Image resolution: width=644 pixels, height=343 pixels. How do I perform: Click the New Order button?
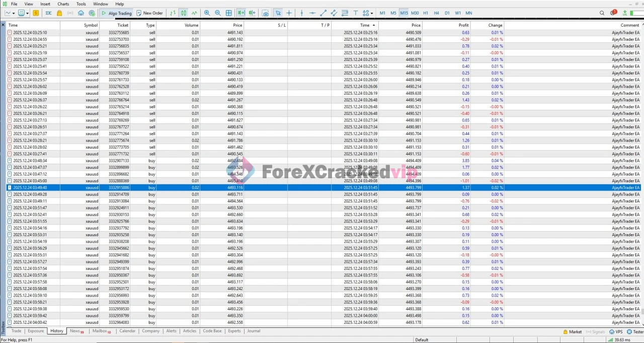tap(149, 13)
